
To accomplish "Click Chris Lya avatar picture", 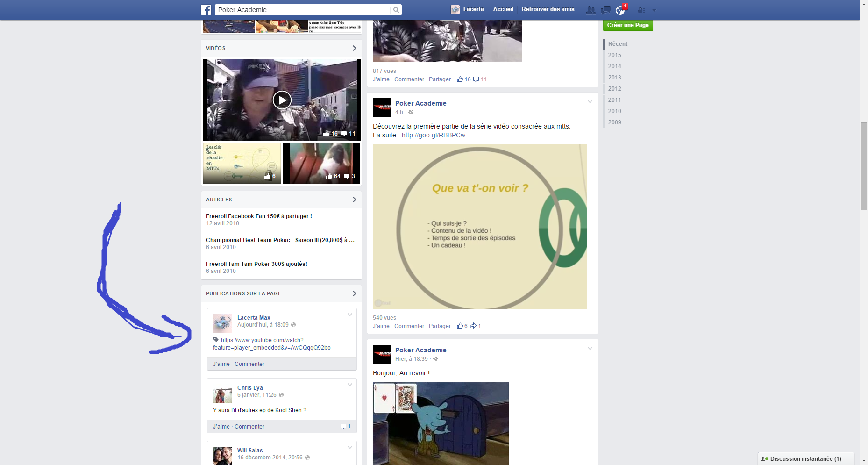I will (x=222, y=393).
